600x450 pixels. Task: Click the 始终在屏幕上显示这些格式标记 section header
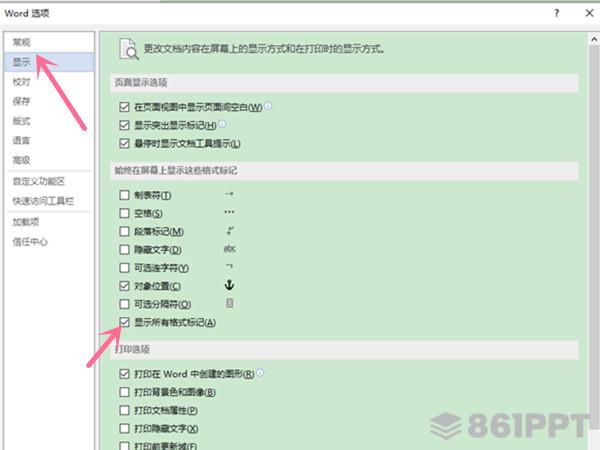click(344, 171)
